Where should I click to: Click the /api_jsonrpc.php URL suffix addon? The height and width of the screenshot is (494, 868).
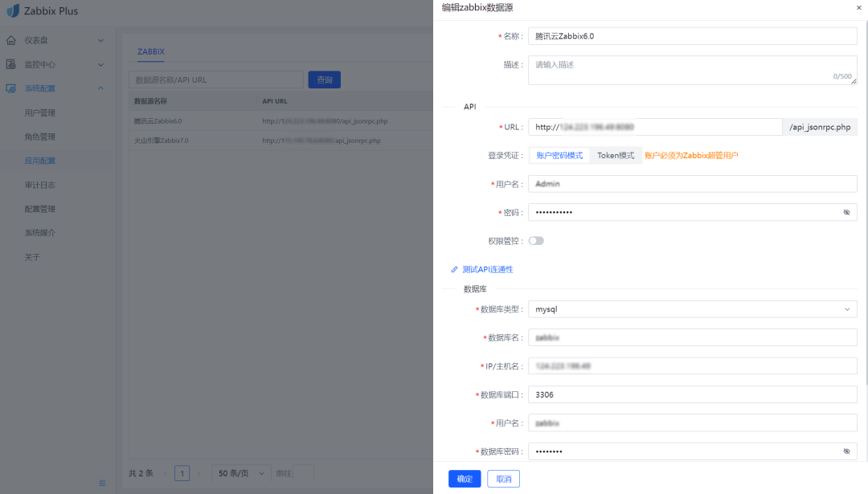820,127
